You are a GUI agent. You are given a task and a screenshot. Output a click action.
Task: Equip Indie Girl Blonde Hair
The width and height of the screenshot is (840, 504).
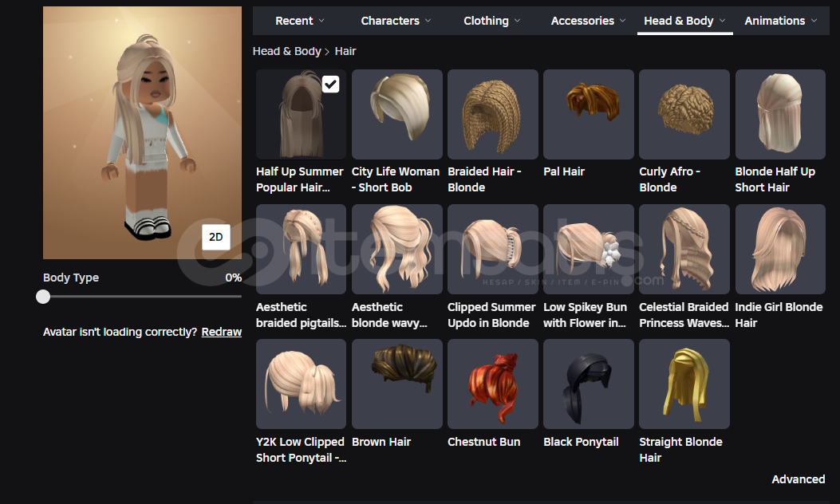click(x=780, y=249)
